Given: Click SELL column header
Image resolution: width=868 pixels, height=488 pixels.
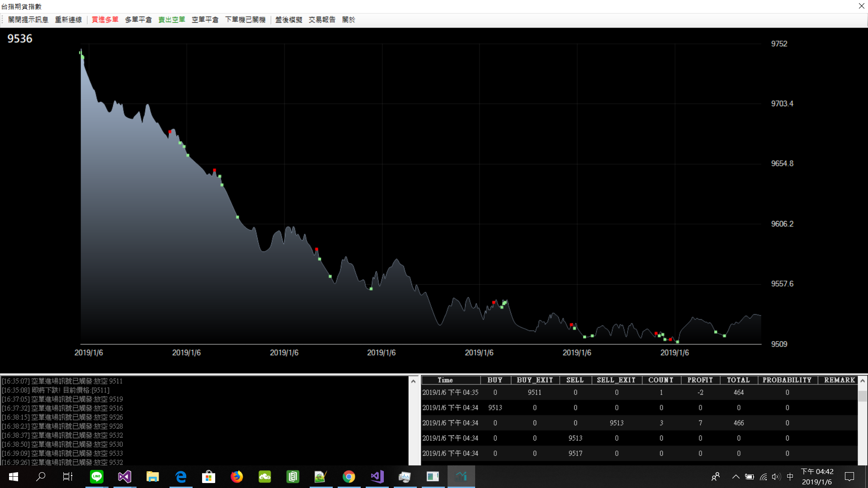Looking at the screenshot, I should click(575, 380).
